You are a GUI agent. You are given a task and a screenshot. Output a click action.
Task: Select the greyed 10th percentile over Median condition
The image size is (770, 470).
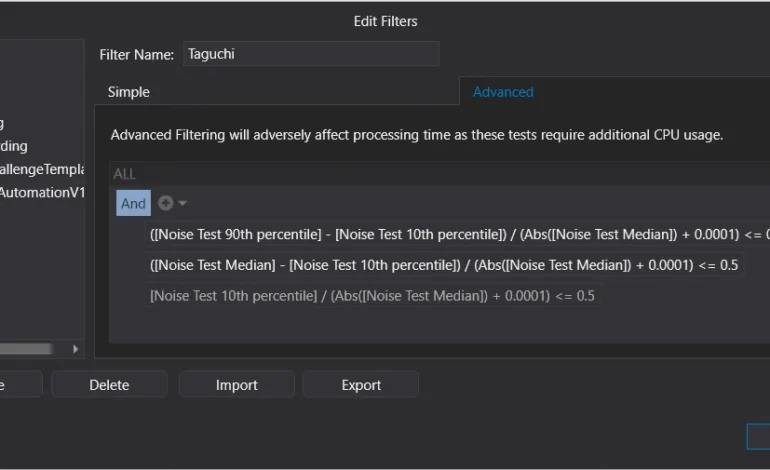point(372,296)
